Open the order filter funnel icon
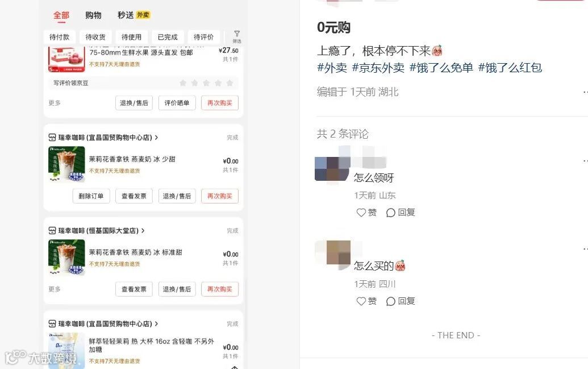Screen dimensions: 588x369 coord(237,36)
